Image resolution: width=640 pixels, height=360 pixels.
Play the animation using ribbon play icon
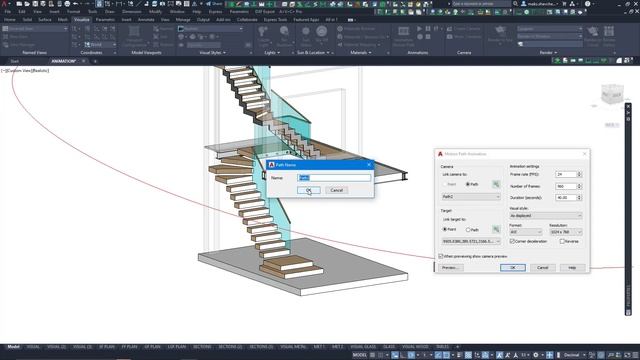(420, 29)
